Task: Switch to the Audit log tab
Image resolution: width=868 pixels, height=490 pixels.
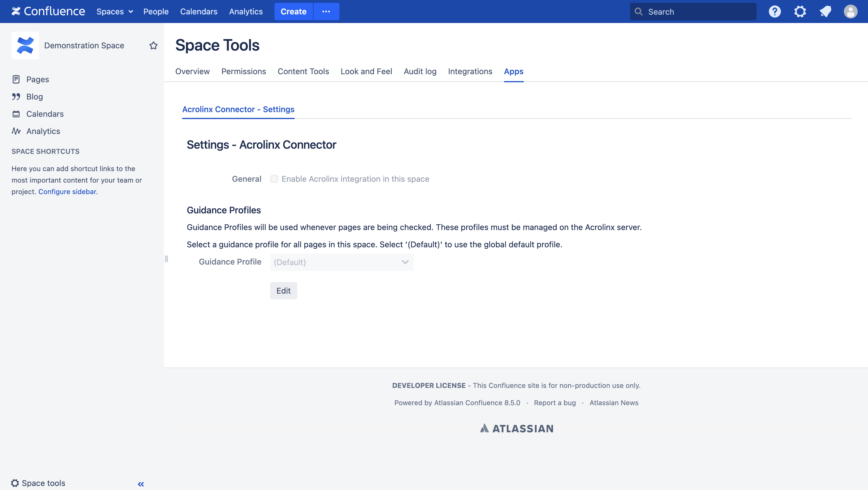Action: [x=420, y=71]
